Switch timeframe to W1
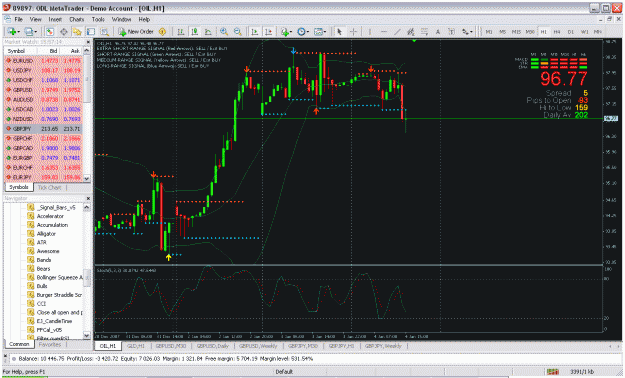This screenshot has width=625, height=378. point(584,32)
